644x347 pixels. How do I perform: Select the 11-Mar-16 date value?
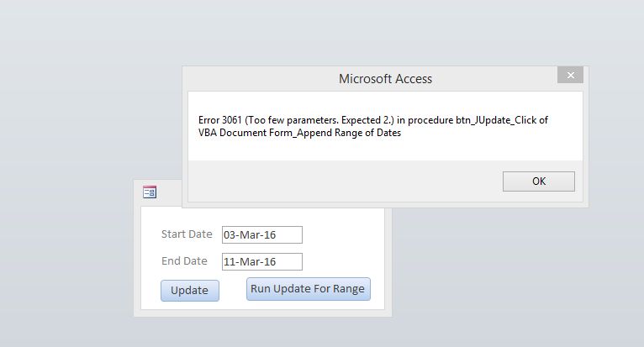tap(250, 261)
